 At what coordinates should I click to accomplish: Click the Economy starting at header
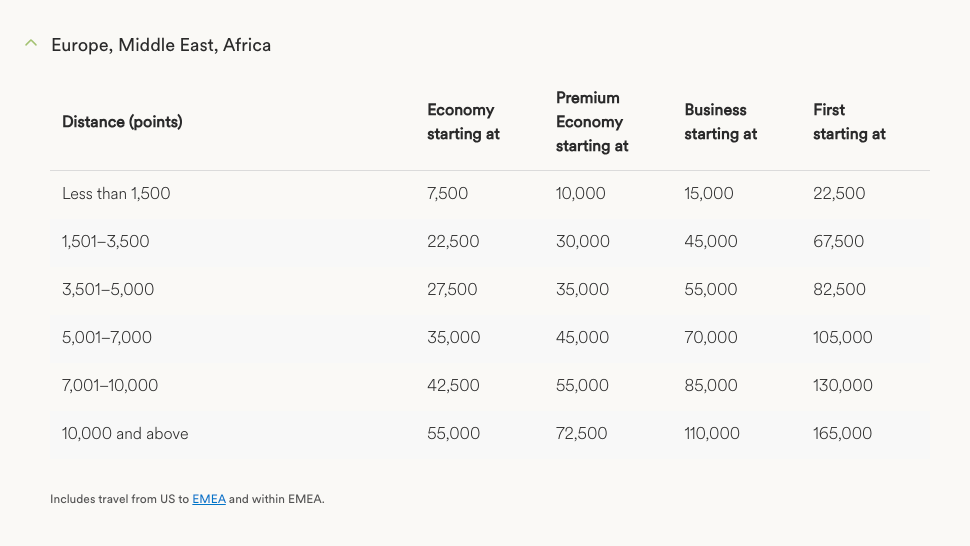463,122
